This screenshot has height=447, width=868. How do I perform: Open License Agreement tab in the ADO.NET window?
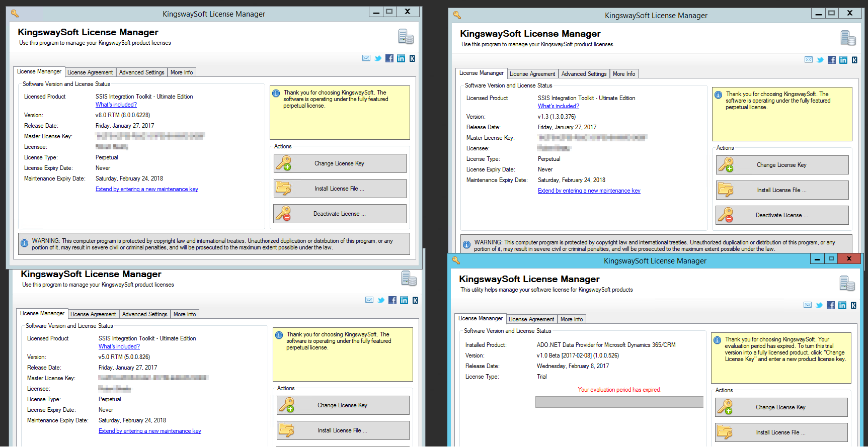[531, 319]
